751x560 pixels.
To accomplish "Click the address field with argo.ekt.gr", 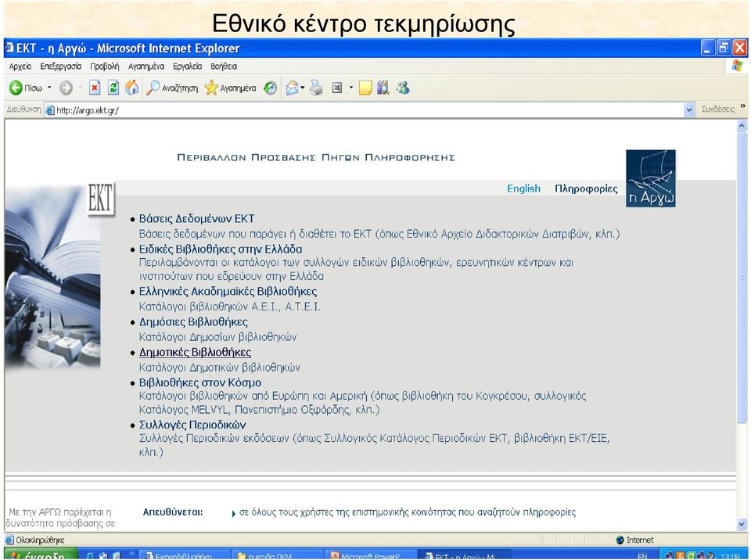I will point(364,110).
